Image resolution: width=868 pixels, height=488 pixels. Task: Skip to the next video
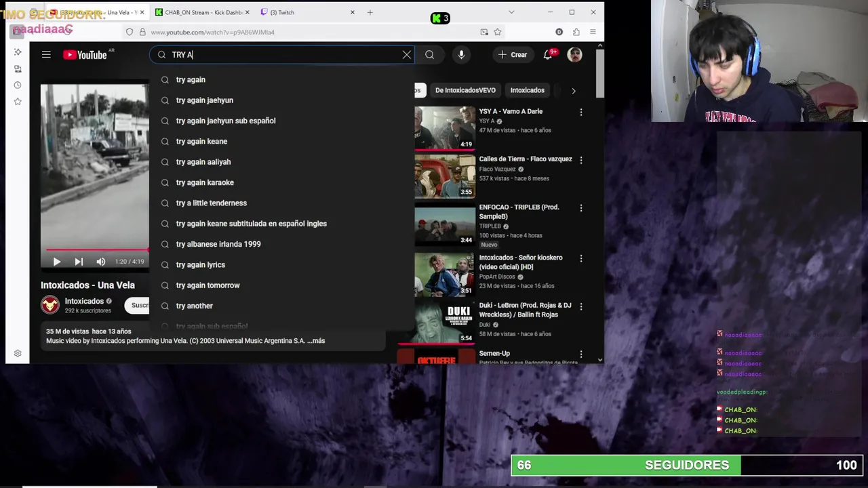pos(79,262)
